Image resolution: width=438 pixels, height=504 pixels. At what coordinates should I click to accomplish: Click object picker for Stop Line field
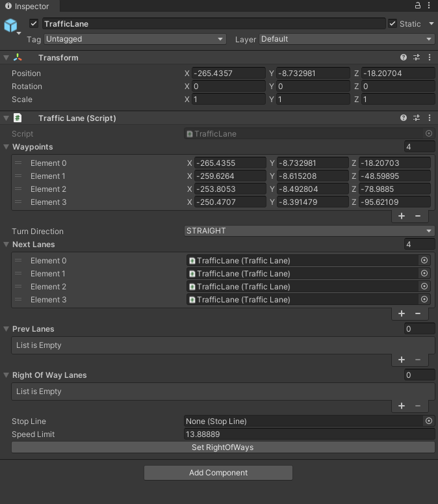(428, 421)
